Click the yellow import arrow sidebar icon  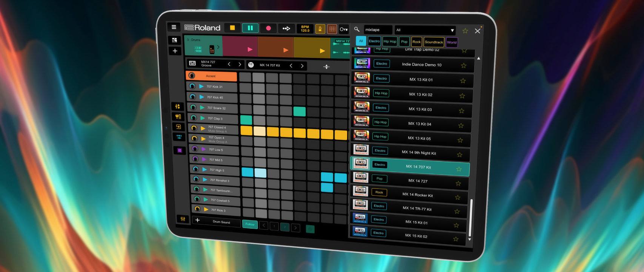(178, 127)
